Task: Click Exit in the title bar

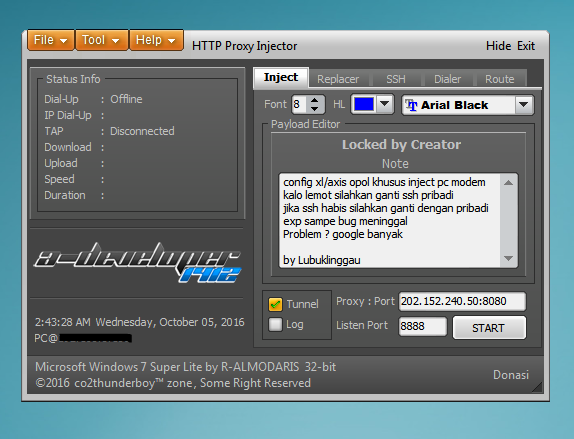Action: pos(526,46)
